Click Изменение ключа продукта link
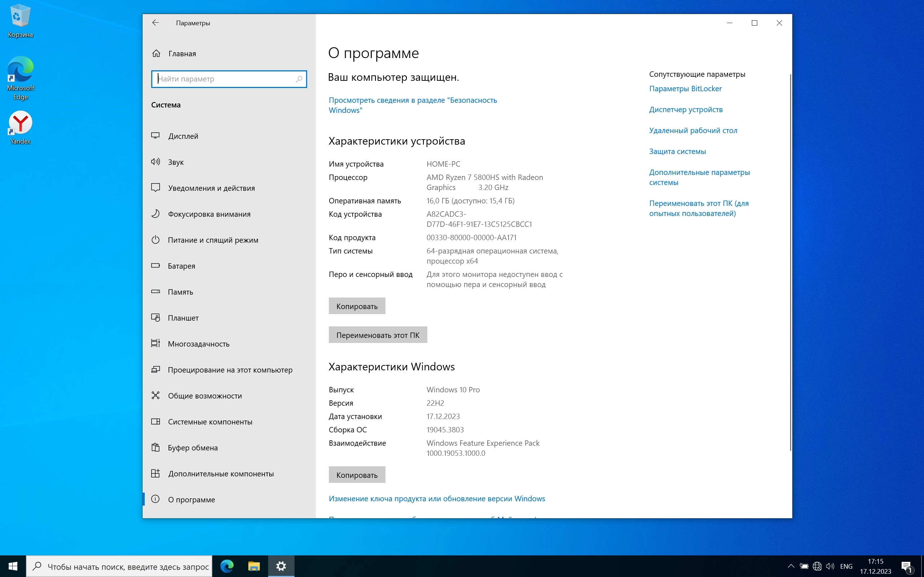Image resolution: width=924 pixels, height=577 pixels. coord(437,498)
